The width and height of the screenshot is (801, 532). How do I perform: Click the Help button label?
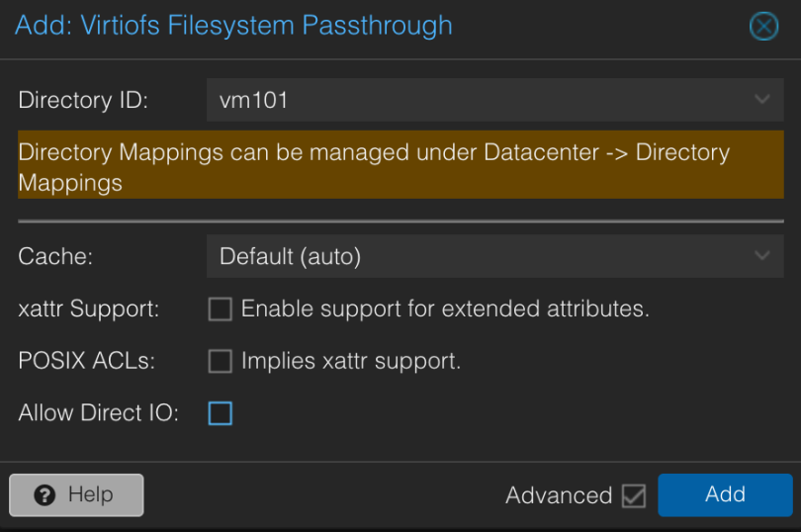[x=90, y=495]
